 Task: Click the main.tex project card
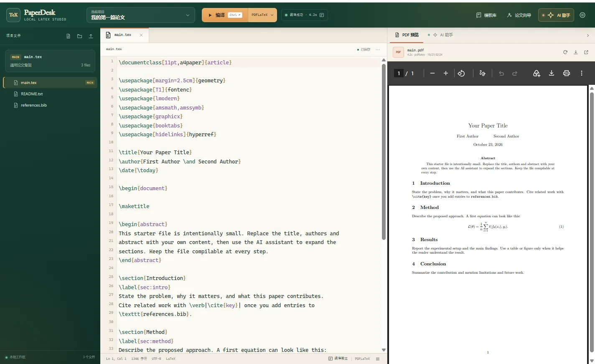pos(50,61)
